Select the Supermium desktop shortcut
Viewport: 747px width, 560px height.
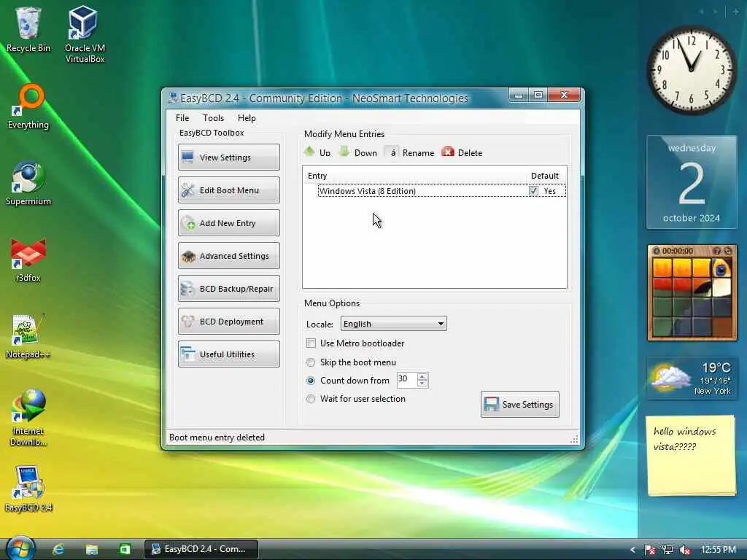click(x=28, y=183)
